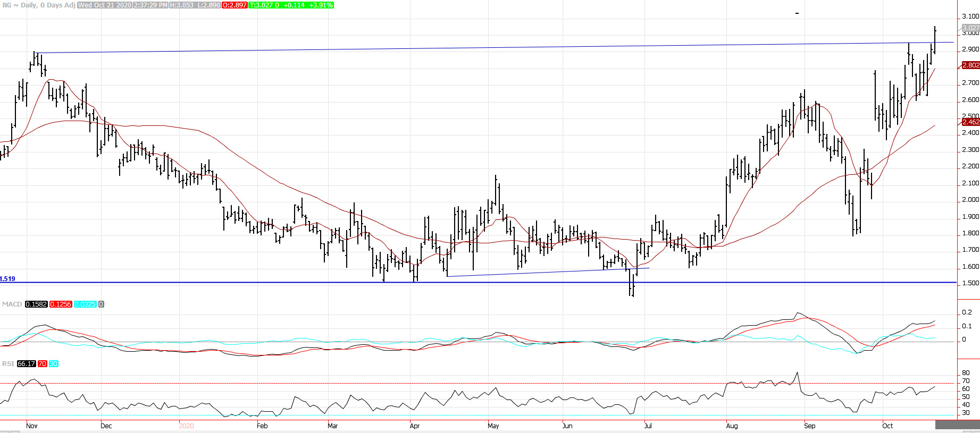Viewport: 980px width, 433px height.
Task: Click the RSI indicator label
Action: 8,363
